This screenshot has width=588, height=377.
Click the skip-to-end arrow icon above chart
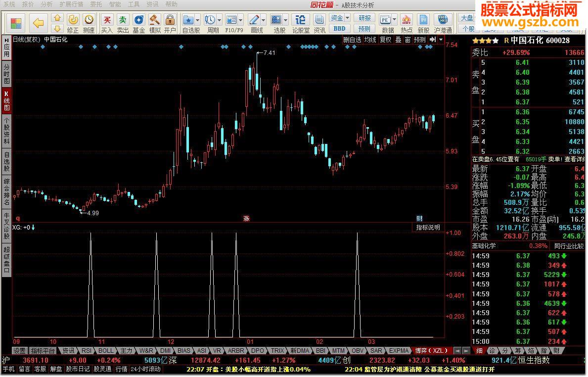[x=433, y=40]
